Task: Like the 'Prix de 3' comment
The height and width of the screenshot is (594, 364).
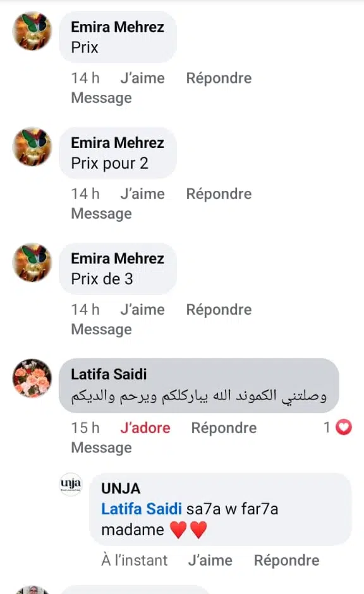Action: (x=142, y=310)
